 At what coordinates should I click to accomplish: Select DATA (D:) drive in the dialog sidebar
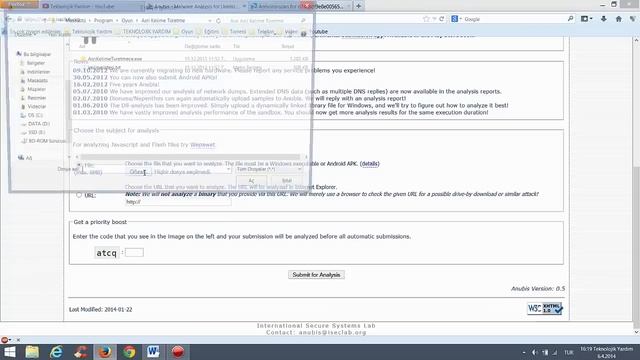click(x=39, y=123)
